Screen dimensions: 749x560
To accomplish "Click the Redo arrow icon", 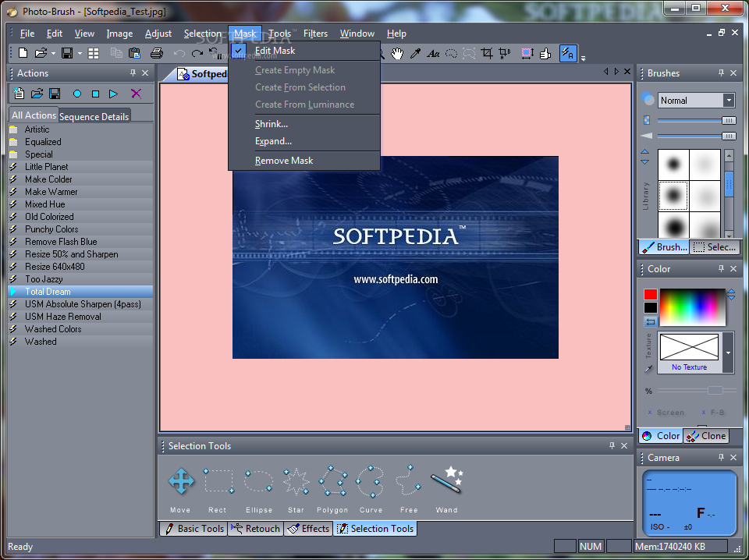I will 197,53.
